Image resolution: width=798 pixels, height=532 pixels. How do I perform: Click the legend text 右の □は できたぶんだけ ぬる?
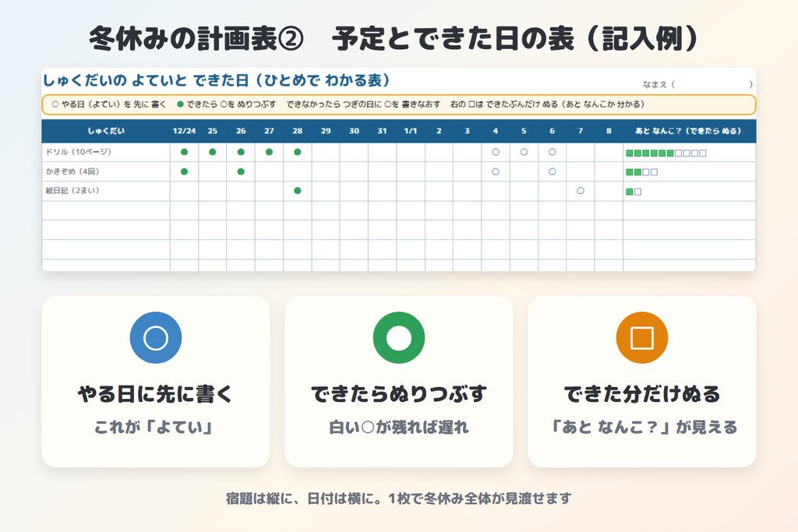pos(504,104)
